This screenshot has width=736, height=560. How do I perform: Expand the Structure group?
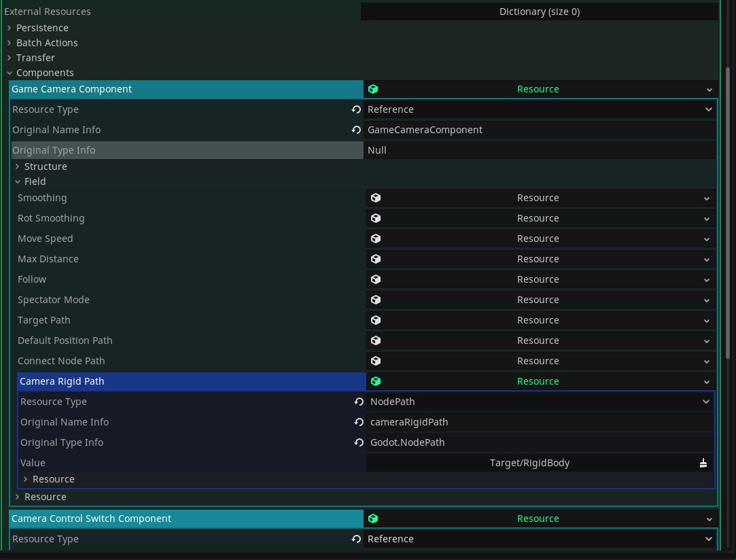point(18,167)
